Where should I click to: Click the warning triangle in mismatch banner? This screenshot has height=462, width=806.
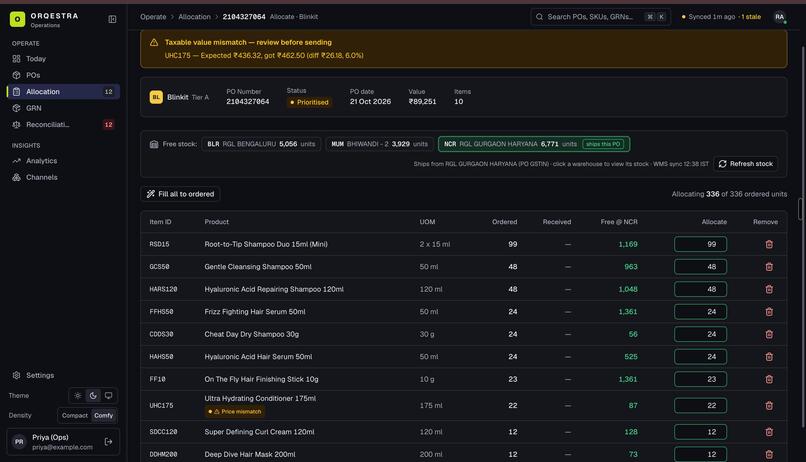click(x=154, y=43)
